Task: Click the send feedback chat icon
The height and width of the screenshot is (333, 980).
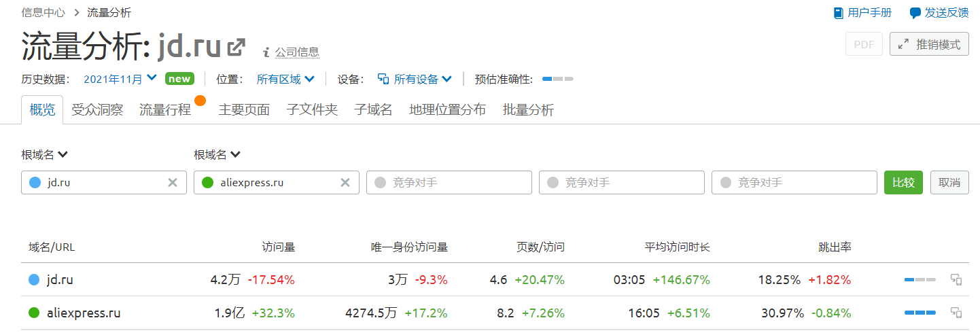Action: point(915,13)
